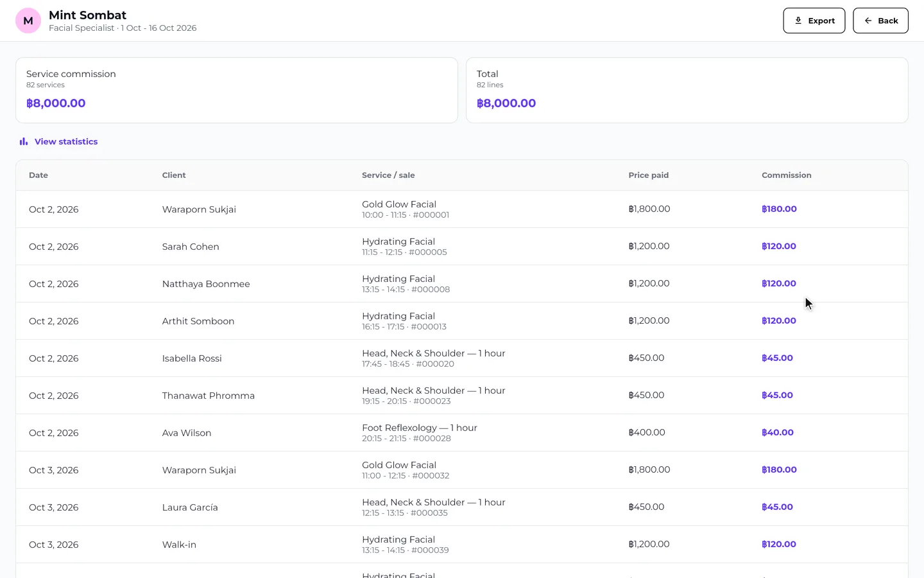This screenshot has width=924, height=578.
Task: Click the Price paid column header
Action: 649,175
